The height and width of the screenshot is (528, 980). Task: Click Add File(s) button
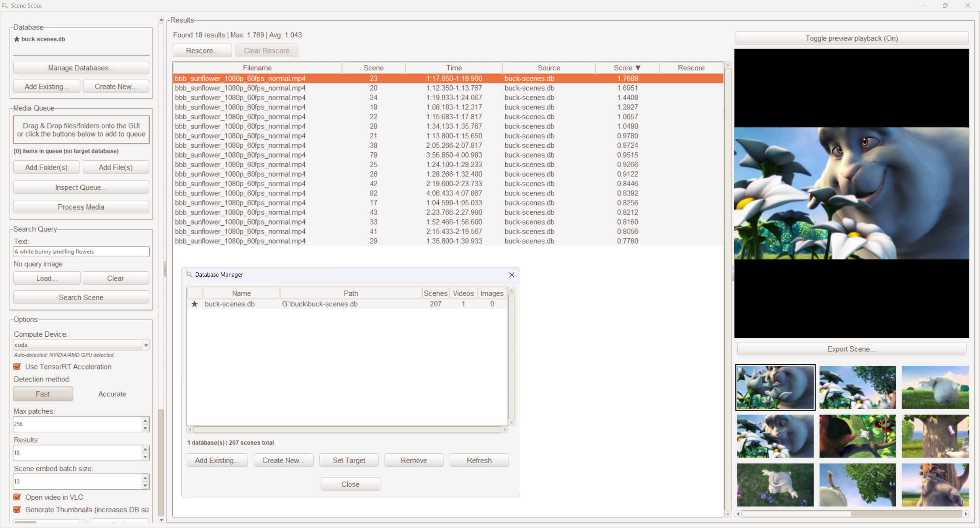(x=116, y=167)
